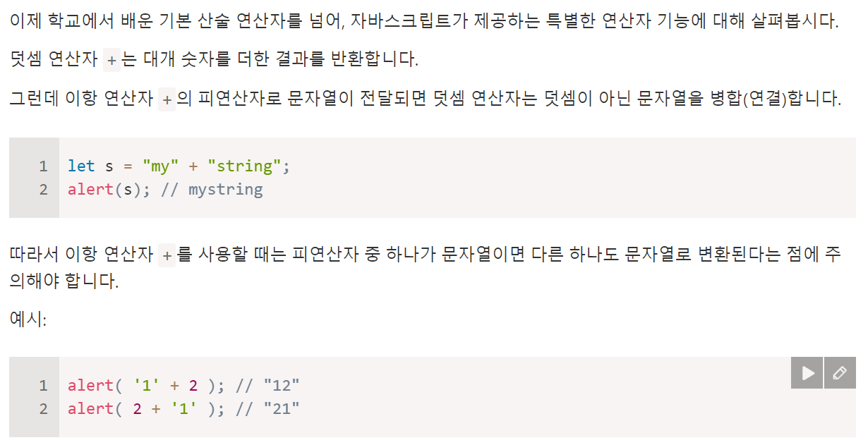Click the // mystring comment
This screenshot has height=445, width=868.
click(x=211, y=190)
